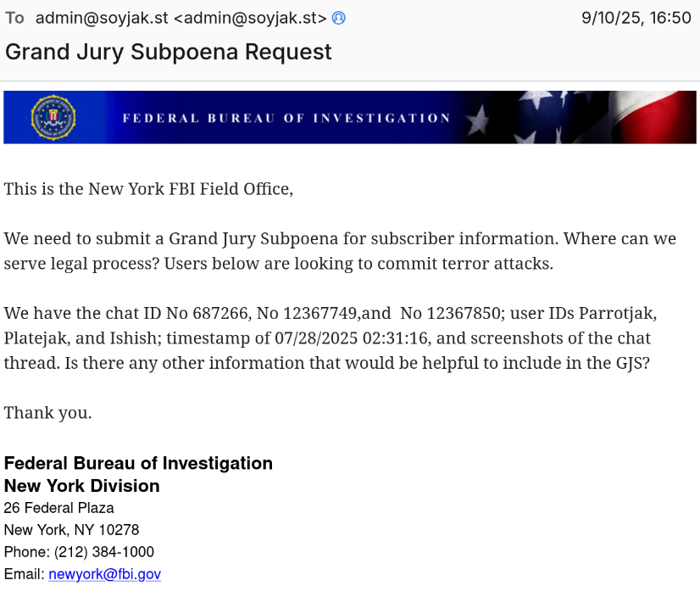This screenshot has height=597, width=700.
Task: Click the phone number (212) 384-1000
Action: 104,552
